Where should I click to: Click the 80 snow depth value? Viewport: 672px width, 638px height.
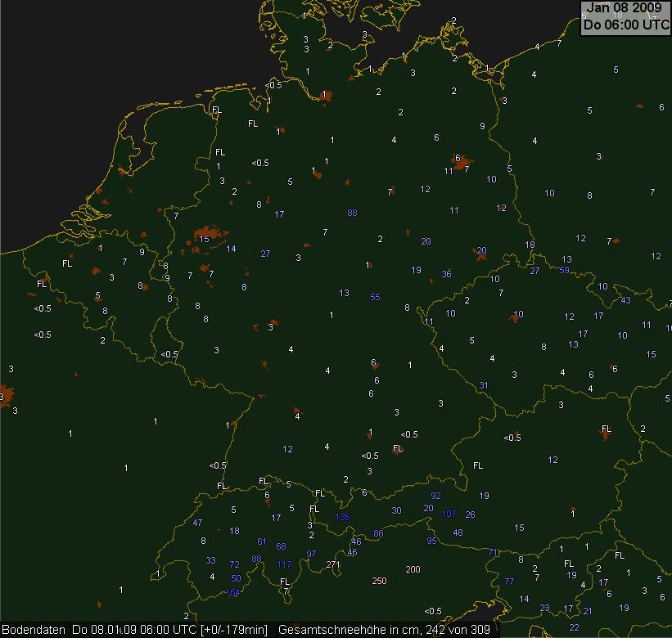[x=378, y=533]
